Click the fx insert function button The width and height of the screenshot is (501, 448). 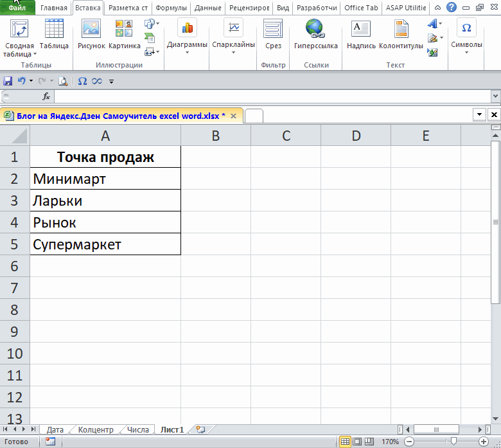tap(46, 96)
